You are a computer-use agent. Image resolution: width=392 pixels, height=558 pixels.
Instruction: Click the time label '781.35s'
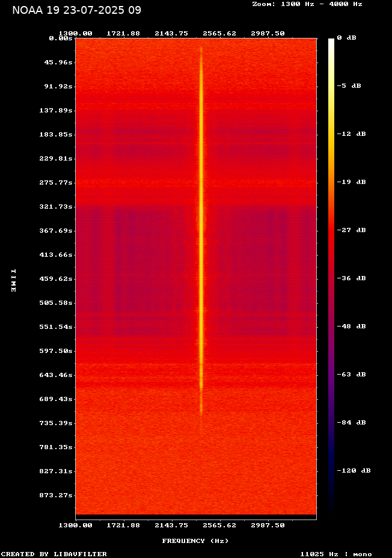tap(56, 447)
